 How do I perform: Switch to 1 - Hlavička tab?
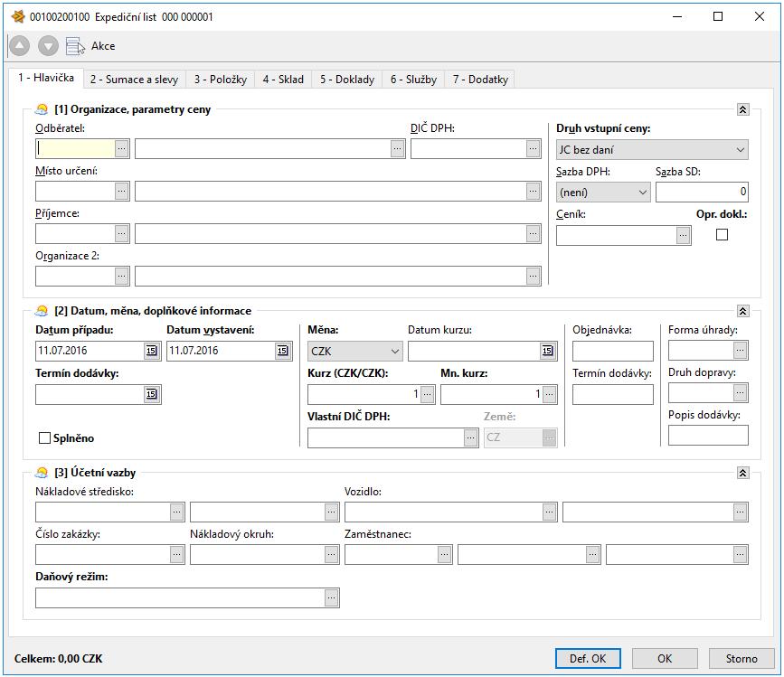point(46,78)
